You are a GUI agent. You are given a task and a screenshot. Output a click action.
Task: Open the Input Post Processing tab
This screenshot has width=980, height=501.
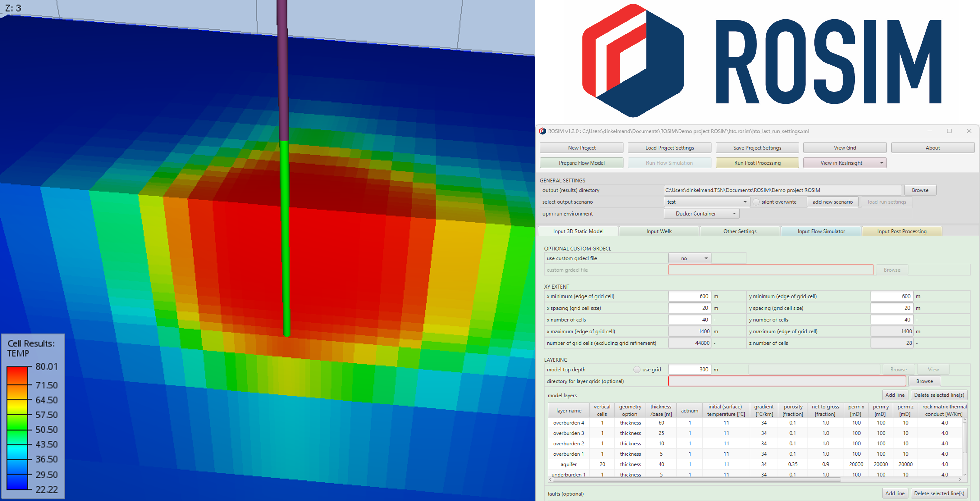click(901, 231)
